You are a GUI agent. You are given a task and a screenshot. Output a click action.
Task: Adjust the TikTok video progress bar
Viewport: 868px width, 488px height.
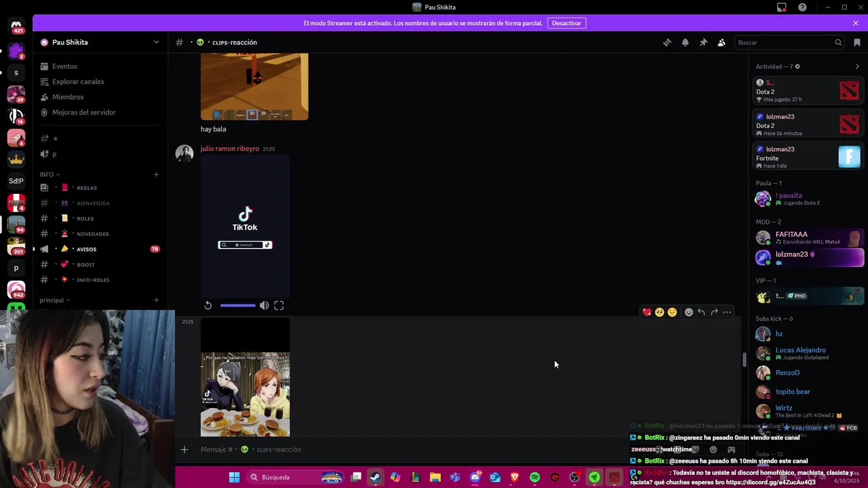238,306
